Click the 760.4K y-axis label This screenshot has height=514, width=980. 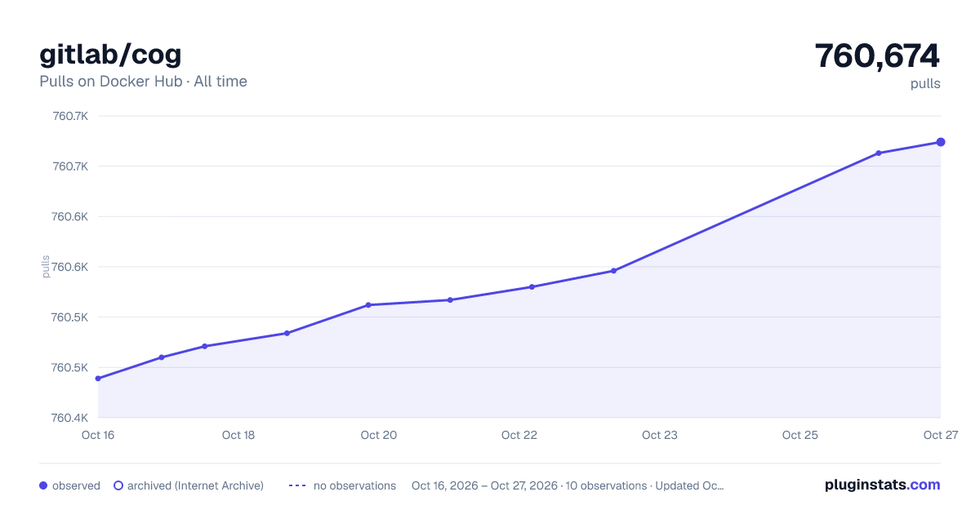70,418
